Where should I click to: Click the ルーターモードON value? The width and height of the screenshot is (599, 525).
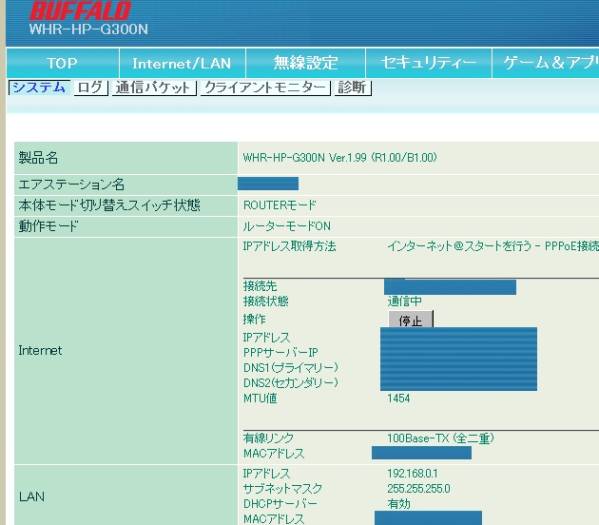287,226
